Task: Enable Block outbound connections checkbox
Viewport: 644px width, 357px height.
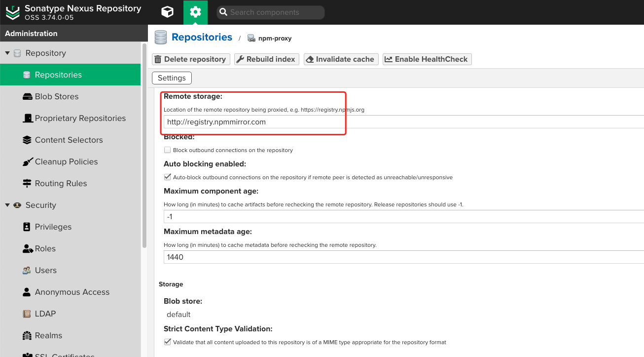Action: click(168, 150)
